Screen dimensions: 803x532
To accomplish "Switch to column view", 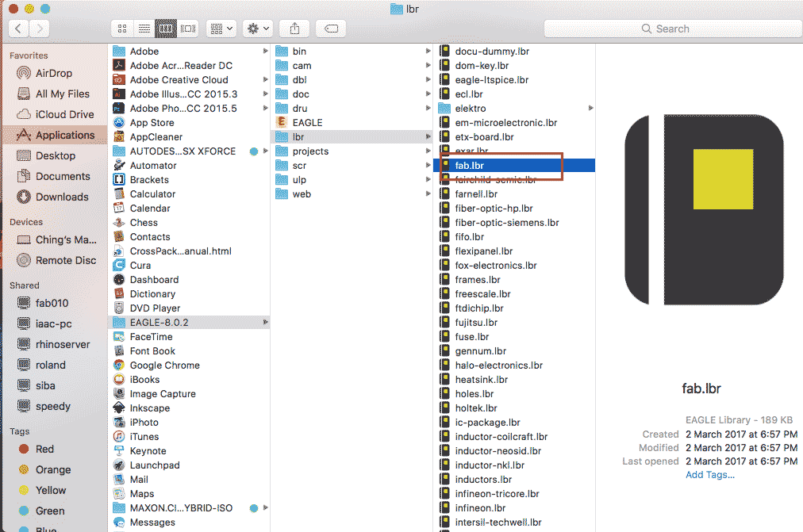I will click(x=166, y=29).
